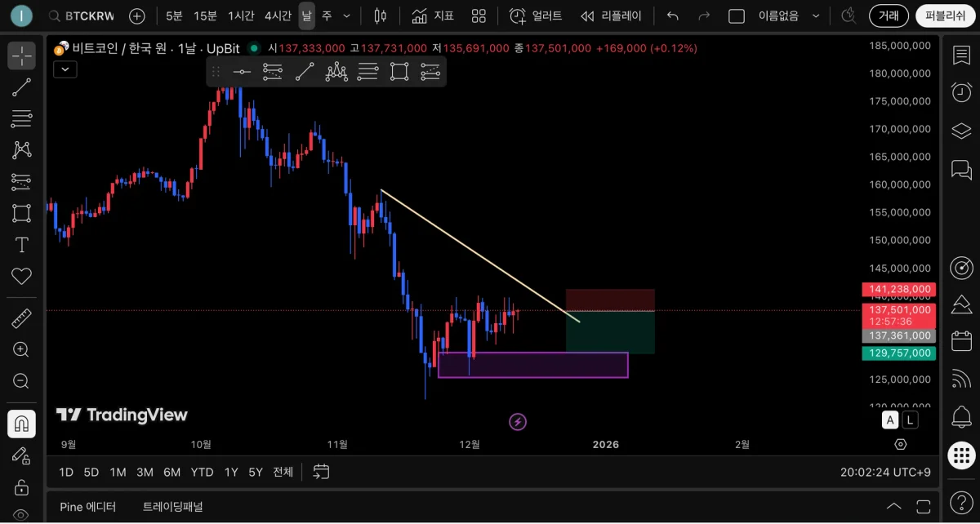Viewport: 980px width, 524px height.
Task: Select the text annotation tool
Action: pos(21,245)
